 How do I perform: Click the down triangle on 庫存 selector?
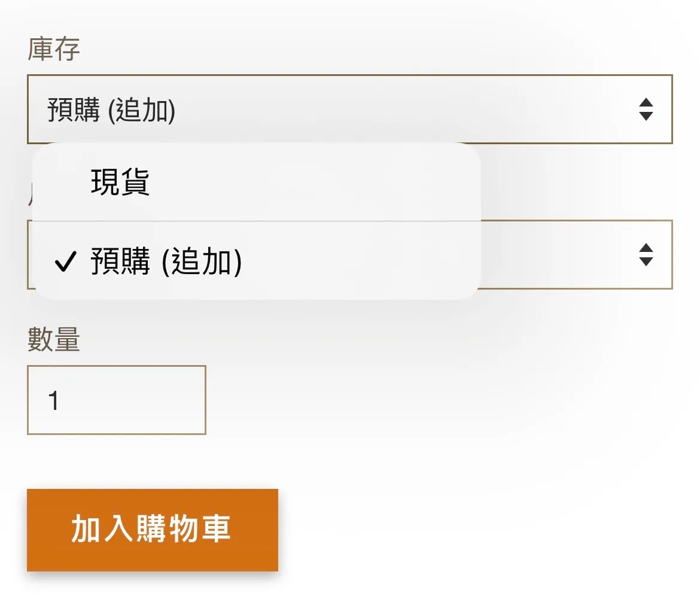pyautogui.click(x=646, y=116)
